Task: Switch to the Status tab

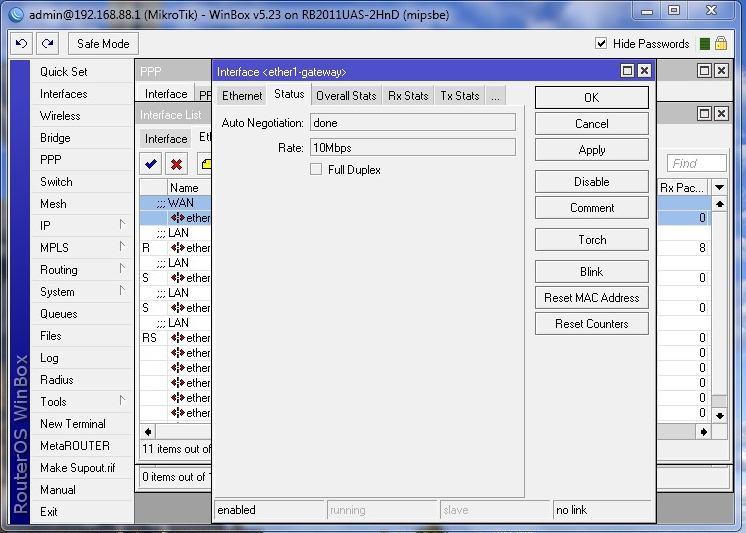Action: click(289, 94)
